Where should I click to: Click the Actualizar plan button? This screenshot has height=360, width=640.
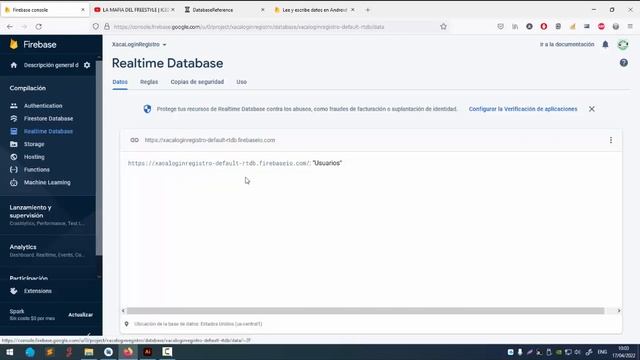[x=80, y=315]
